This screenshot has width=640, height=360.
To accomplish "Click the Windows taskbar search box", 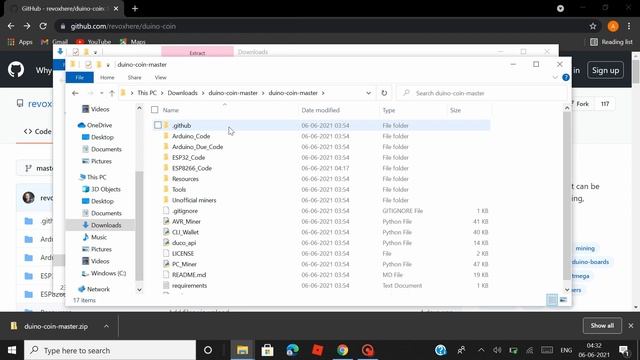I will [110, 350].
